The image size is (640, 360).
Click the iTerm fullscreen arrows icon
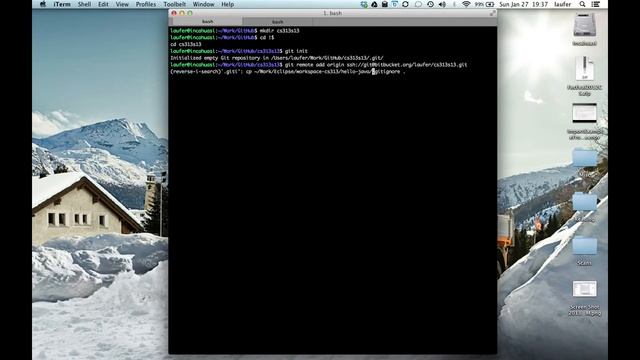click(x=492, y=13)
